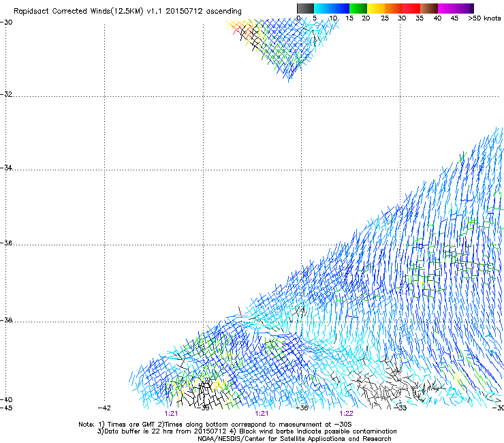Click the legend number '45'
Viewport: 504px width, 443px height.
click(454, 18)
